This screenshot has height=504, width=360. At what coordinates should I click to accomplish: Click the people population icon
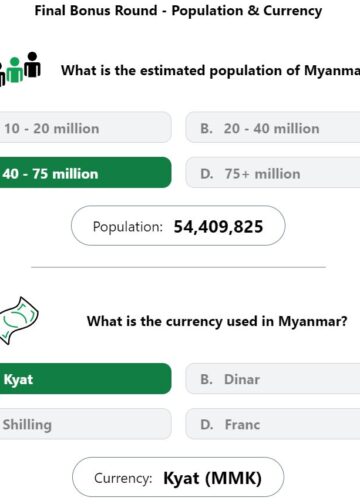(x=20, y=69)
